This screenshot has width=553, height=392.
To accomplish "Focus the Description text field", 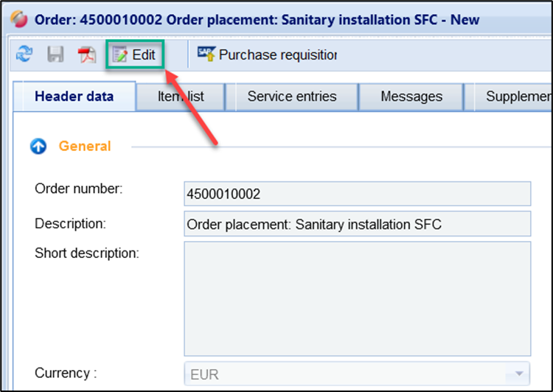I will click(x=357, y=224).
